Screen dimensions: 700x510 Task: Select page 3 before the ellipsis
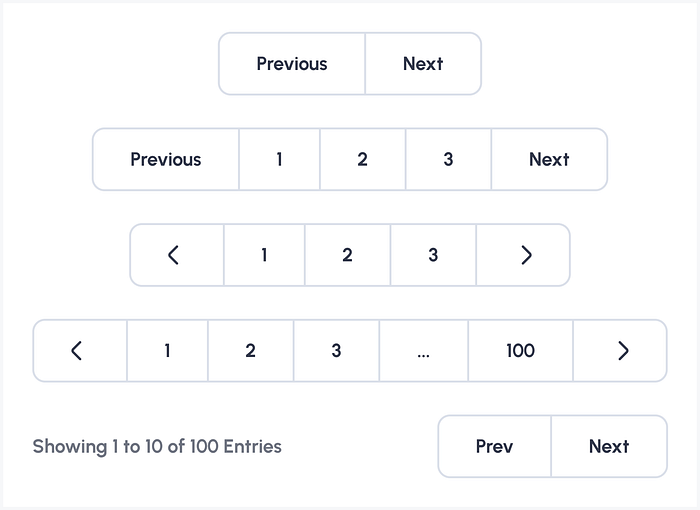coord(337,351)
